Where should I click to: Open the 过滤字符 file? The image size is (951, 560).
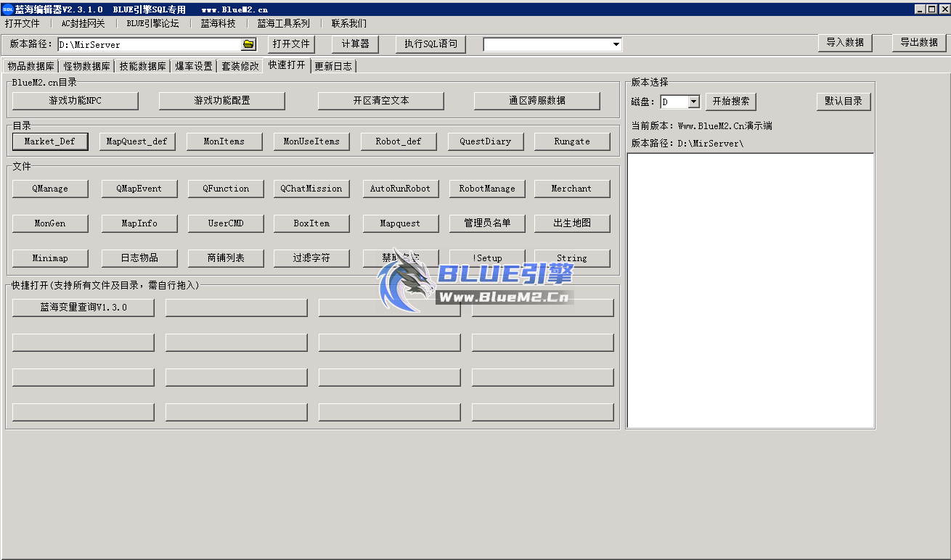click(311, 258)
